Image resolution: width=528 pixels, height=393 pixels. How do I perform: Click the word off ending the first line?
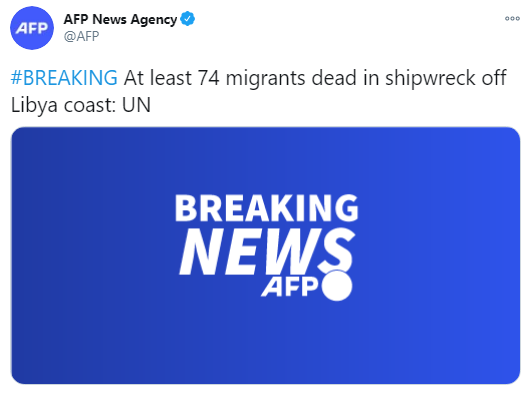(494, 78)
